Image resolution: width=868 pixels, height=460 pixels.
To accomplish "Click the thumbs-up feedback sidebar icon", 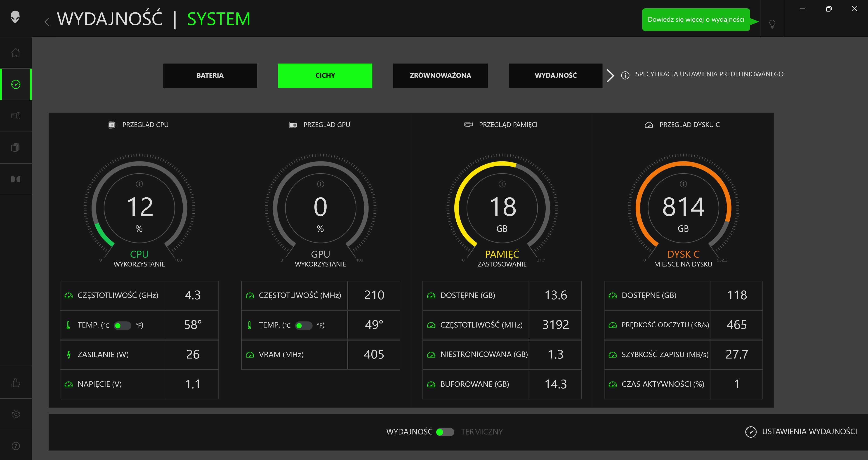I will (16, 383).
